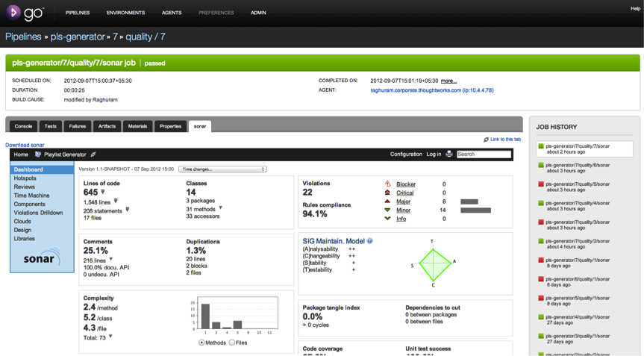Click the Go logo icon
The image size is (644, 356).
[13, 12]
